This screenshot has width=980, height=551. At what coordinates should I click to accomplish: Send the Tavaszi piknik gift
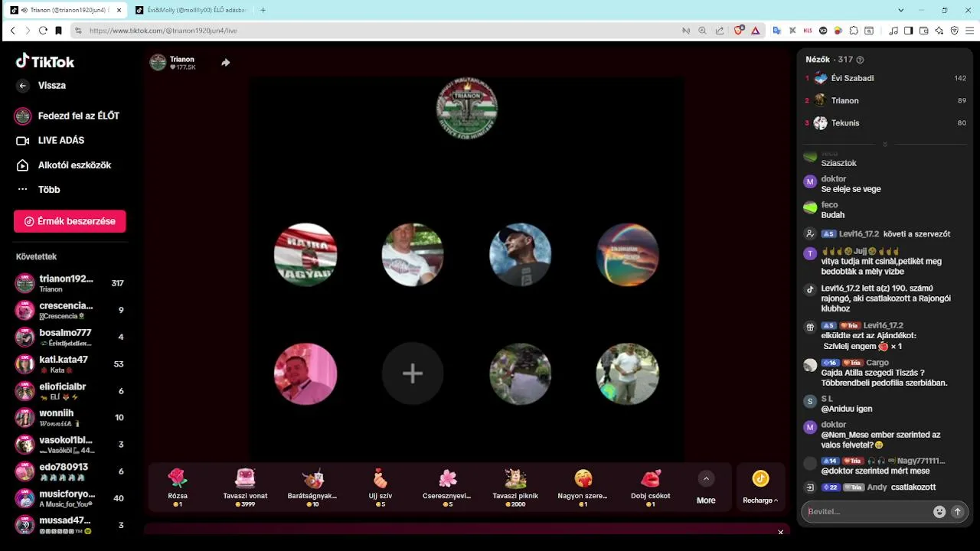[x=515, y=487]
